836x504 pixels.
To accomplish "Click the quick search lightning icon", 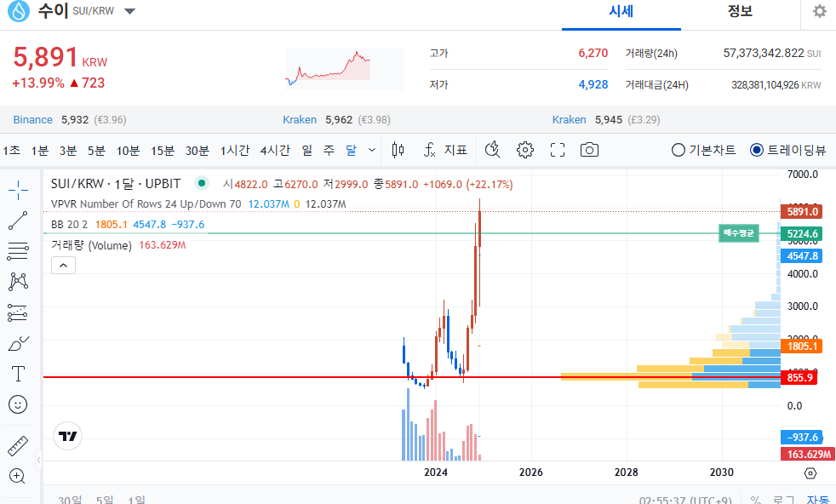I will pos(493,151).
